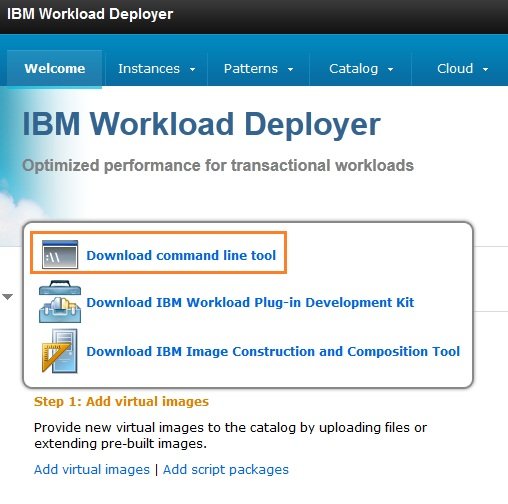Open the Patterns menu
This screenshot has width=508, height=504.
[x=258, y=69]
